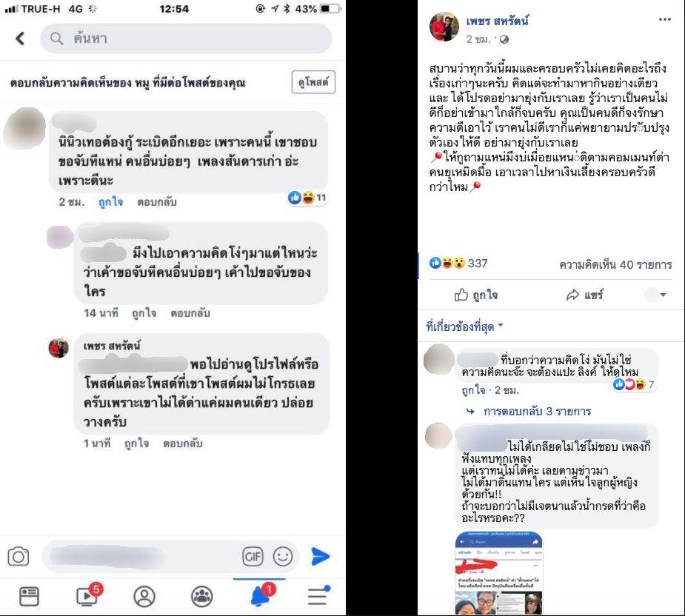Open the three-dot post options menu

click(x=664, y=19)
